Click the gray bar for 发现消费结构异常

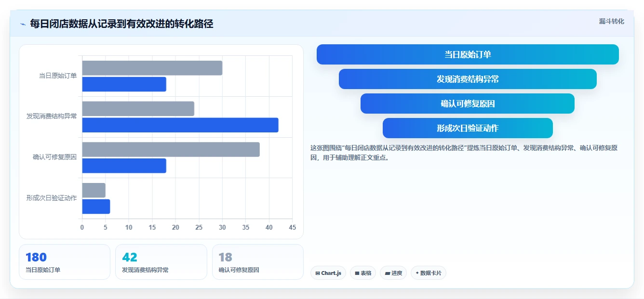tap(138, 109)
